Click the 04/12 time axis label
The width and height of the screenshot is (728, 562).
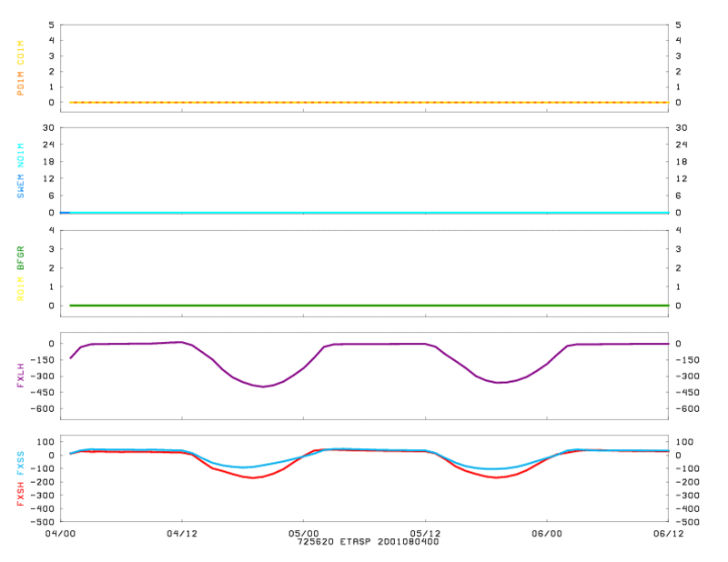click(182, 534)
